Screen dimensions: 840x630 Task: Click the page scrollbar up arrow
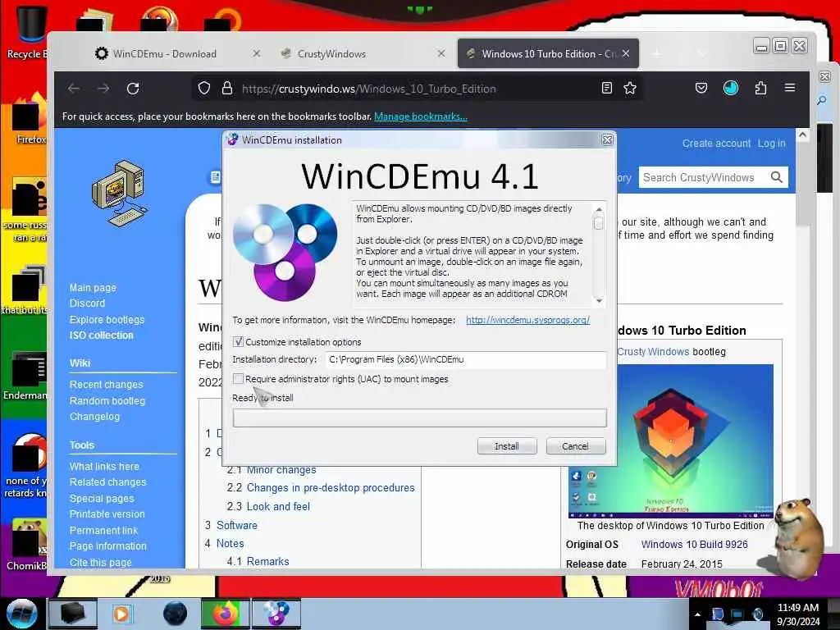[802, 135]
